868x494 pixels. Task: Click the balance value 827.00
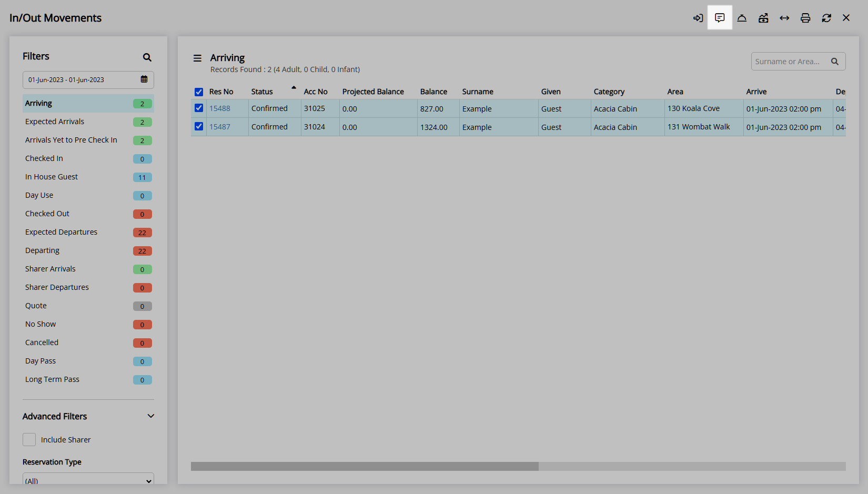[x=432, y=109]
